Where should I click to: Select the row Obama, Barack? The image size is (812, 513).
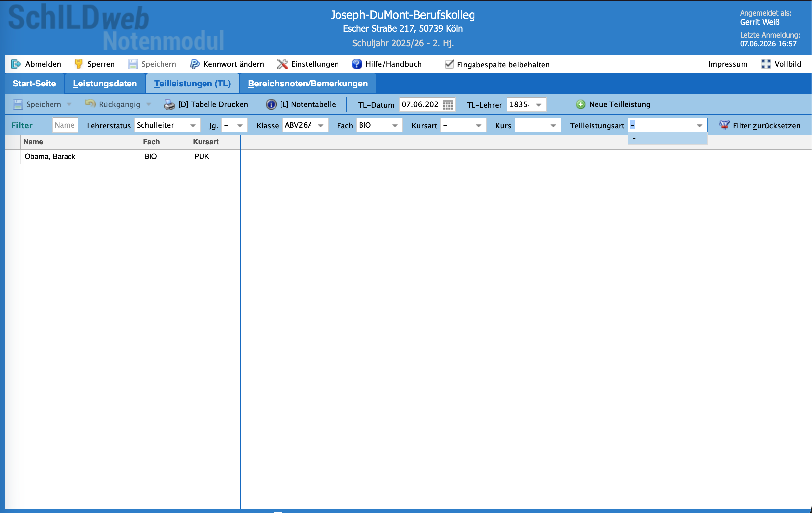(x=122, y=156)
